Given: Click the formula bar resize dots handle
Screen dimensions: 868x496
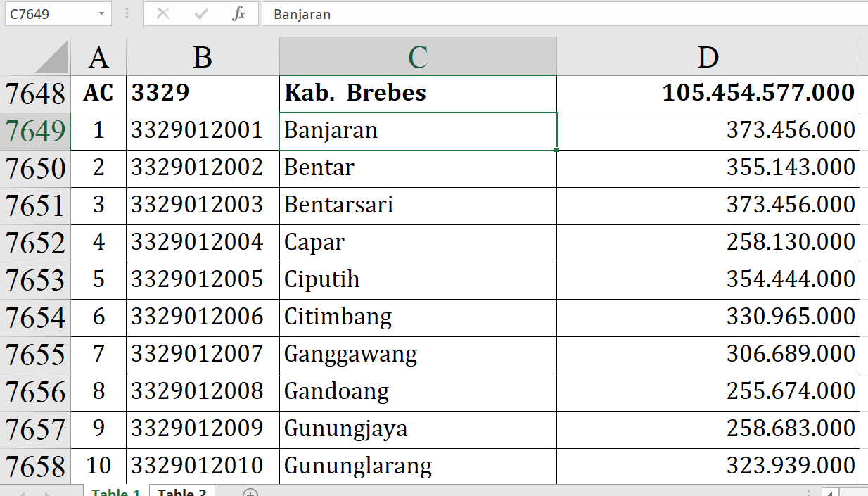Looking at the screenshot, I should click(x=127, y=14).
